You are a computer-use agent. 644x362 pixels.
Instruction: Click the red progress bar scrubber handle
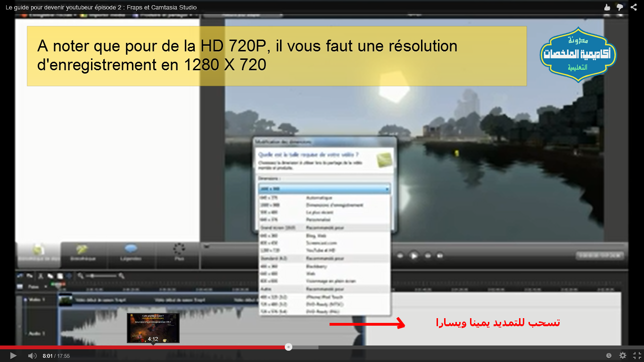[x=289, y=347]
